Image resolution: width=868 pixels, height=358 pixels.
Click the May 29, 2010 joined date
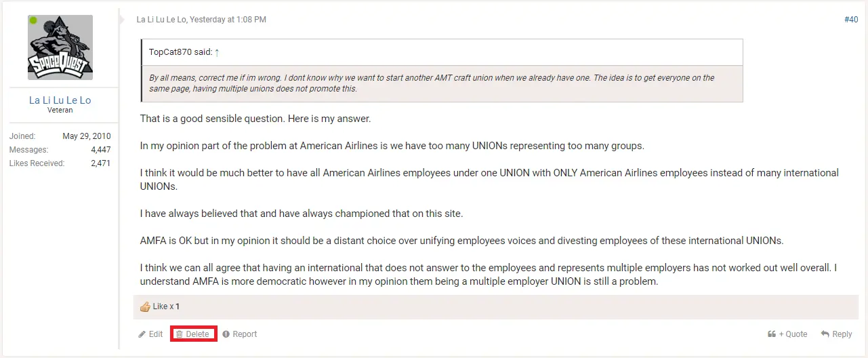tap(87, 136)
